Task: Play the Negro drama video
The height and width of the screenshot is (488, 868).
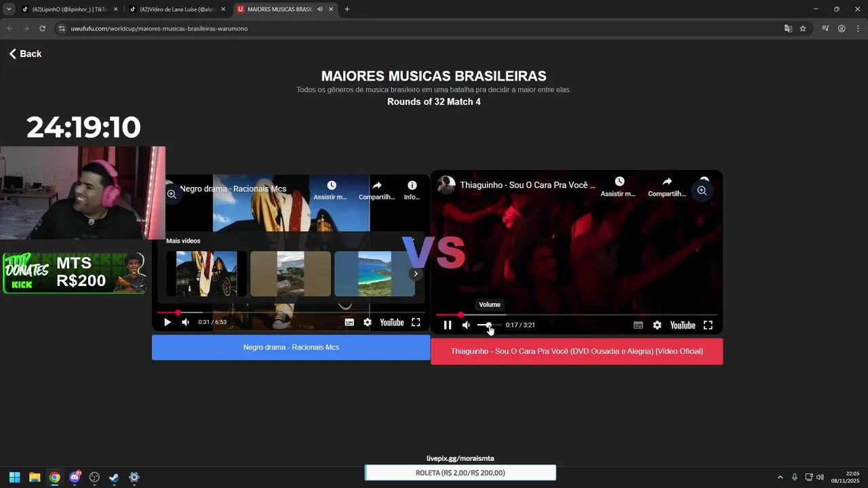Action: pos(167,323)
